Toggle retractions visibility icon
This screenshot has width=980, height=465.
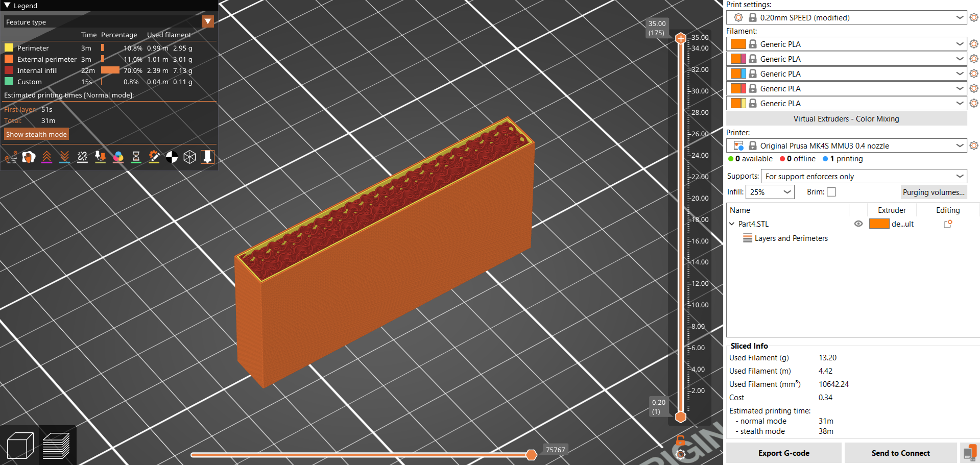coord(46,157)
